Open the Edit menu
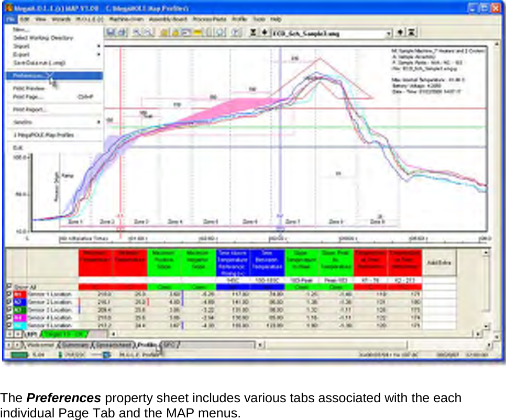The width and height of the screenshot is (506, 420). click(x=25, y=19)
